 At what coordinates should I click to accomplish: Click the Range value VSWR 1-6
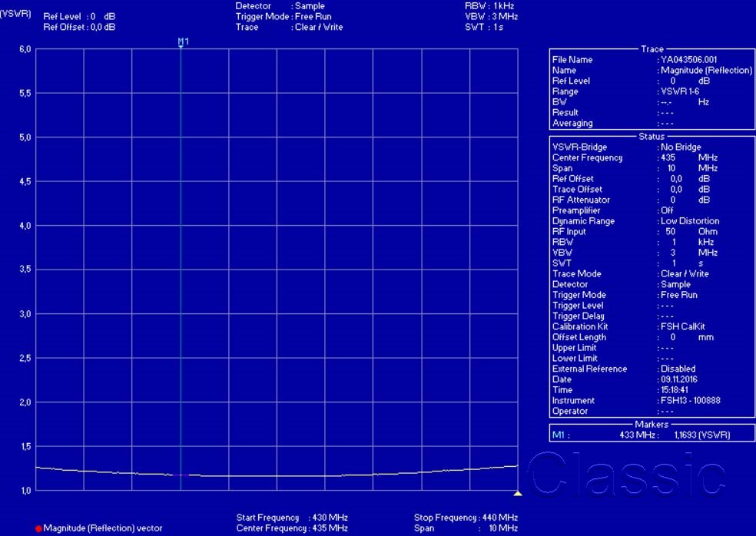(x=679, y=91)
